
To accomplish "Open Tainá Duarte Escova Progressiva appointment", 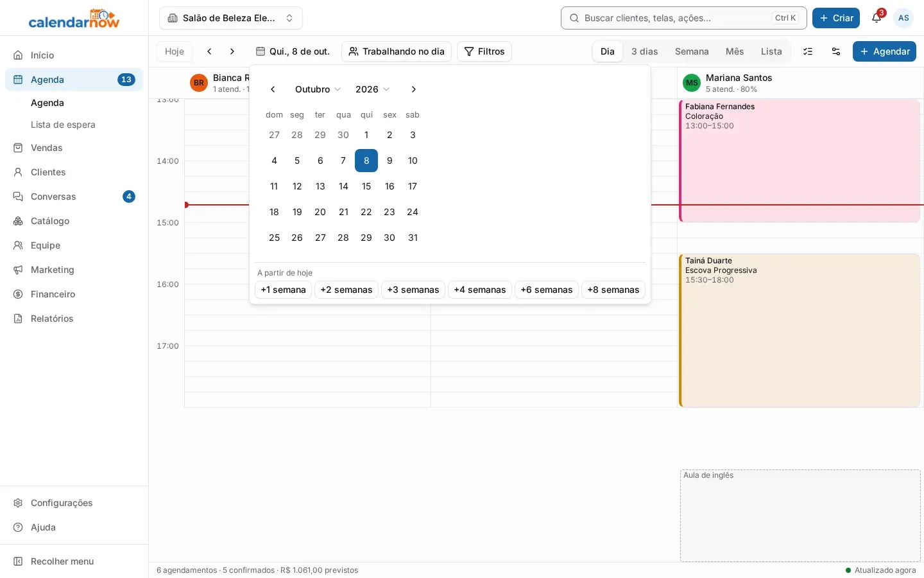I will click(x=800, y=331).
